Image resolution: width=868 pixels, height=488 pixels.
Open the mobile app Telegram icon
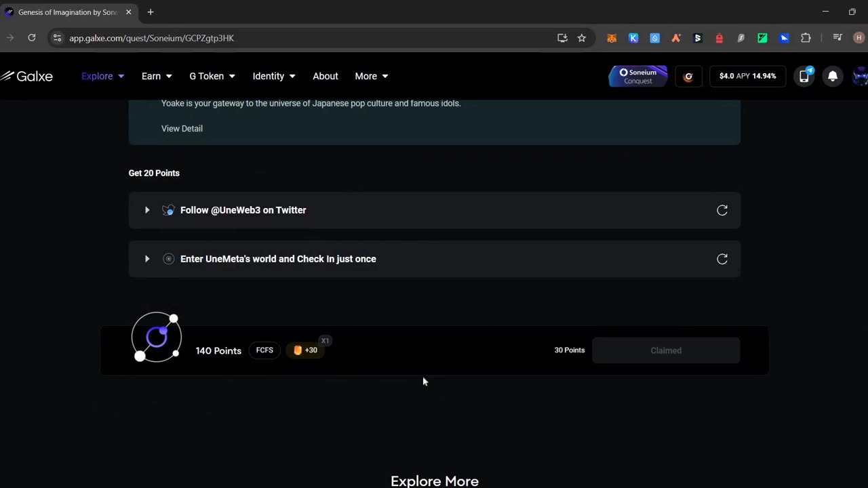(x=805, y=76)
